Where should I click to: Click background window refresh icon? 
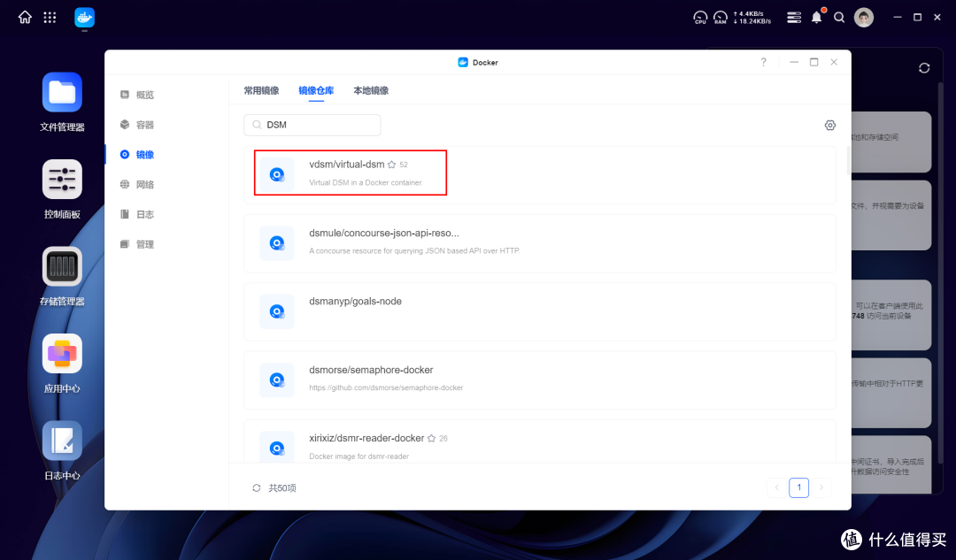pyautogui.click(x=924, y=68)
